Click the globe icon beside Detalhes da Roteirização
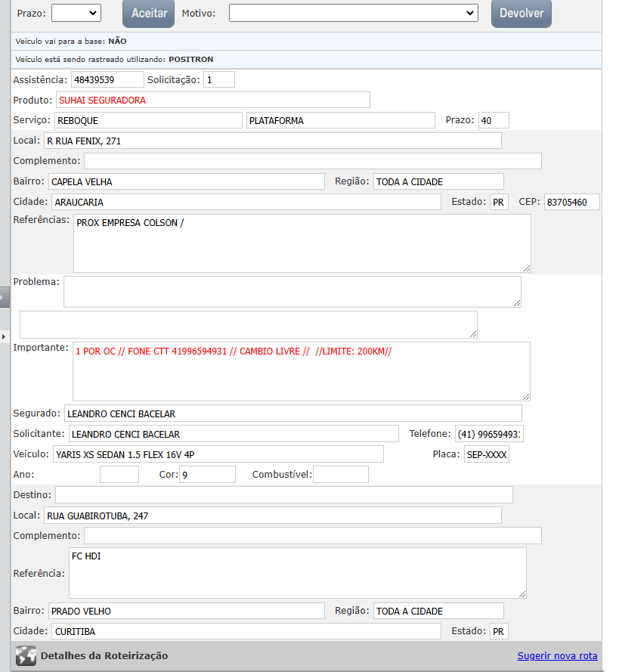 point(26,655)
